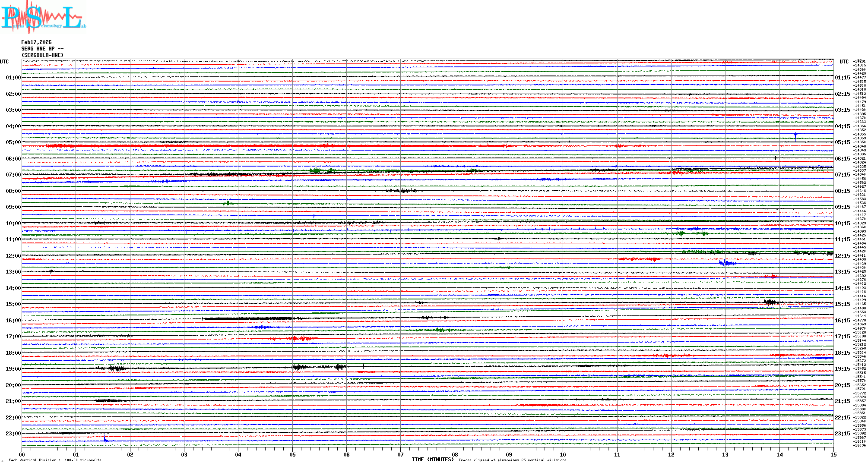Click minute 10 on the bottom axis

pos(563,454)
